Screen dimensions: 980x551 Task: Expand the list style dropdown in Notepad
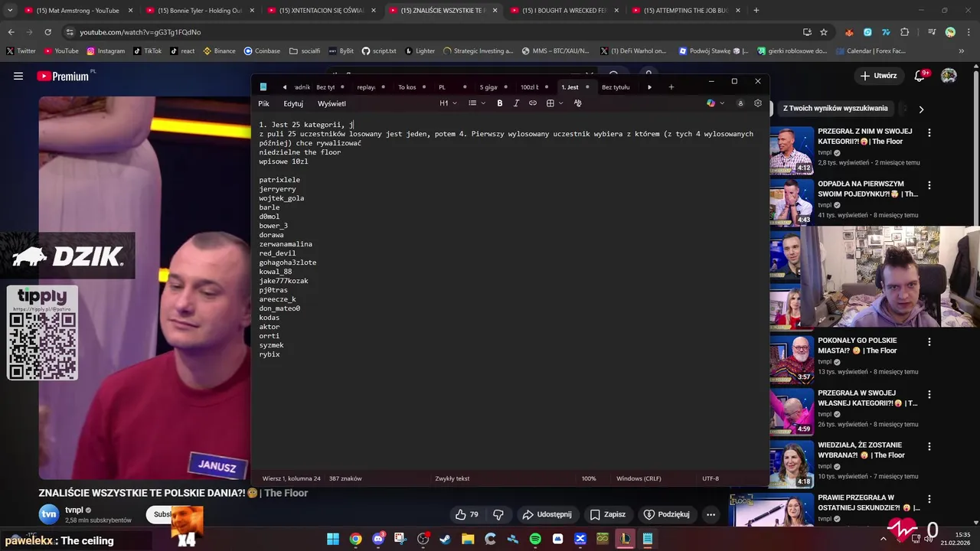pyautogui.click(x=477, y=103)
